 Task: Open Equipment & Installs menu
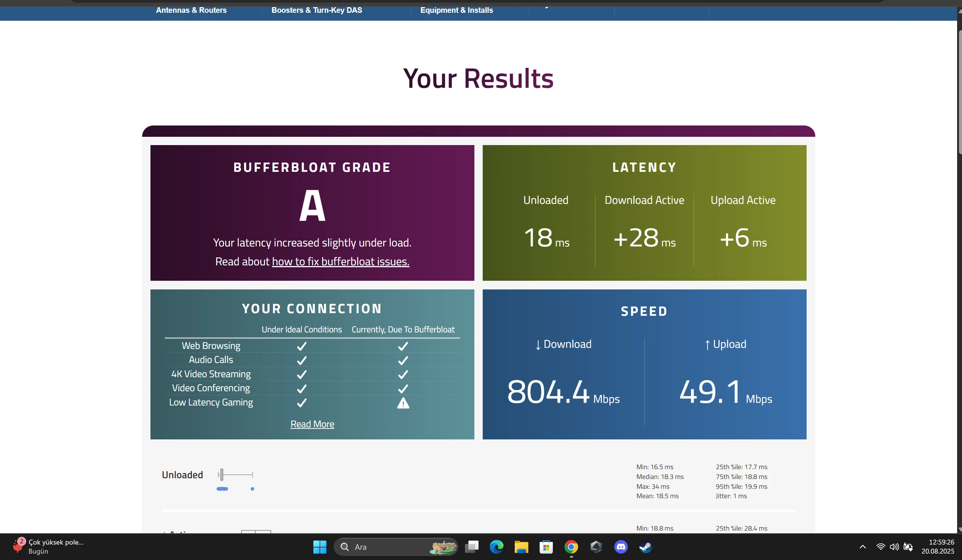click(456, 10)
